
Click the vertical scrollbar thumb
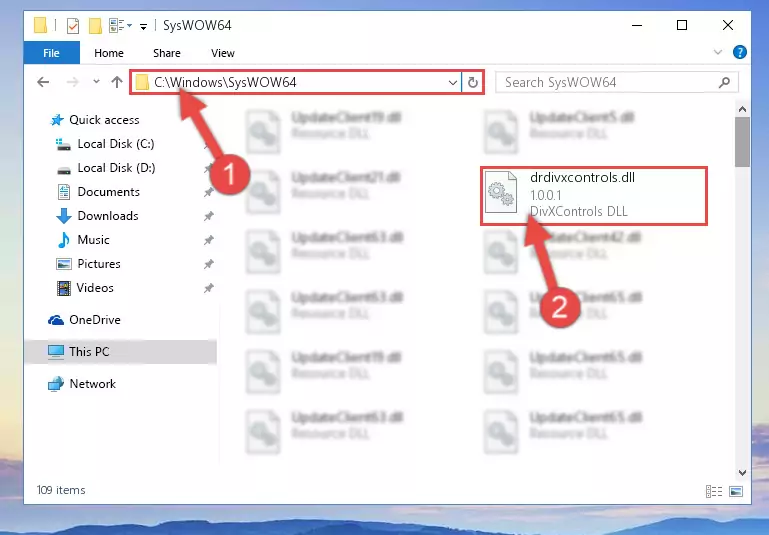pos(742,142)
